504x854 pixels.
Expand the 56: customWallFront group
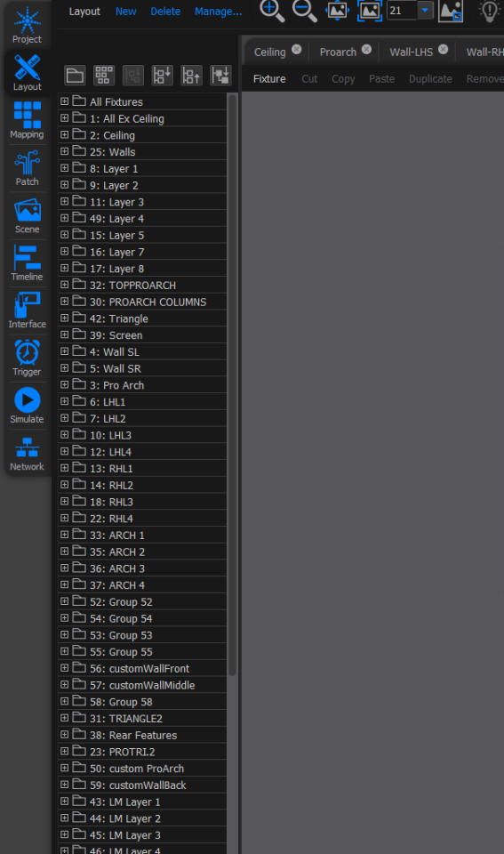pyautogui.click(x=64, y=668)
